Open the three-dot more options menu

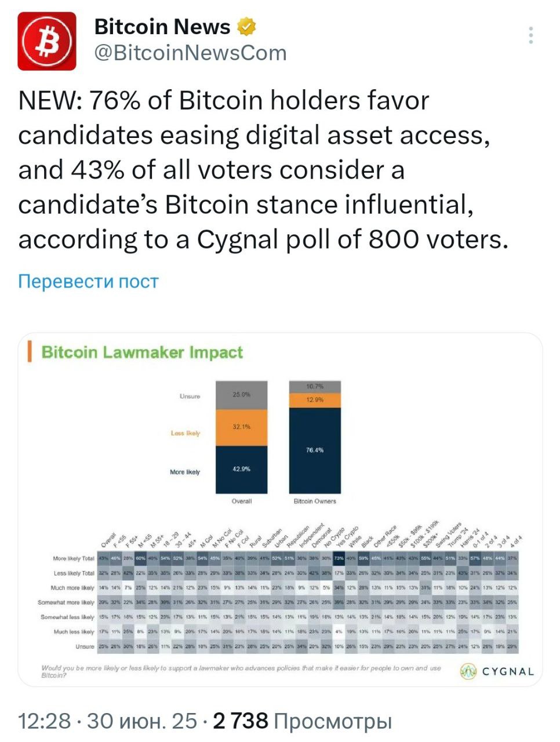pyautogui.click(x=530, y=35)
